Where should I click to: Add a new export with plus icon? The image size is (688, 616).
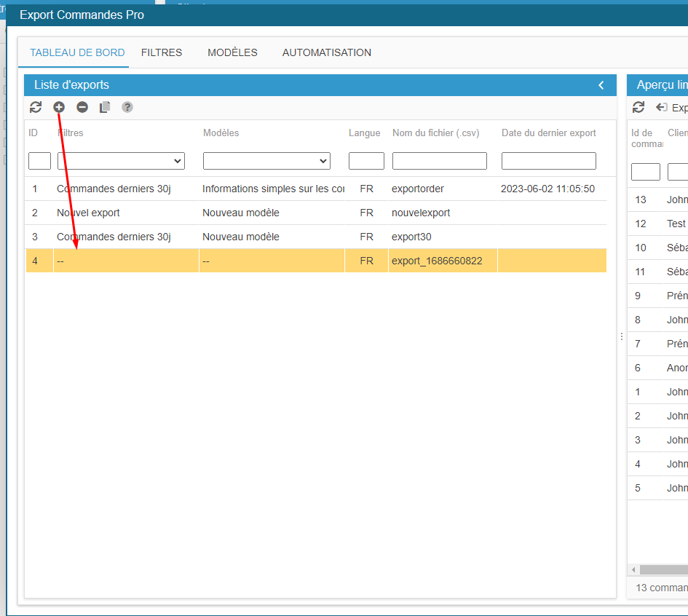coord(59,107)
